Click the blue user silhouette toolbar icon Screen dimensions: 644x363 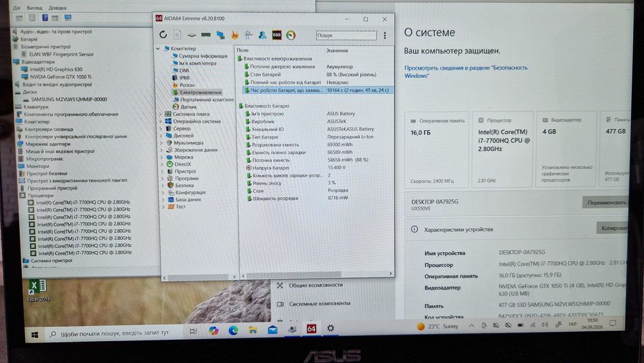[263, 35]
